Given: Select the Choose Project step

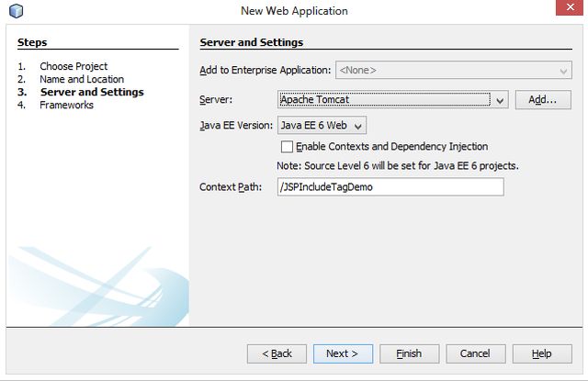Looking at the screenshot, I should 73,66.
